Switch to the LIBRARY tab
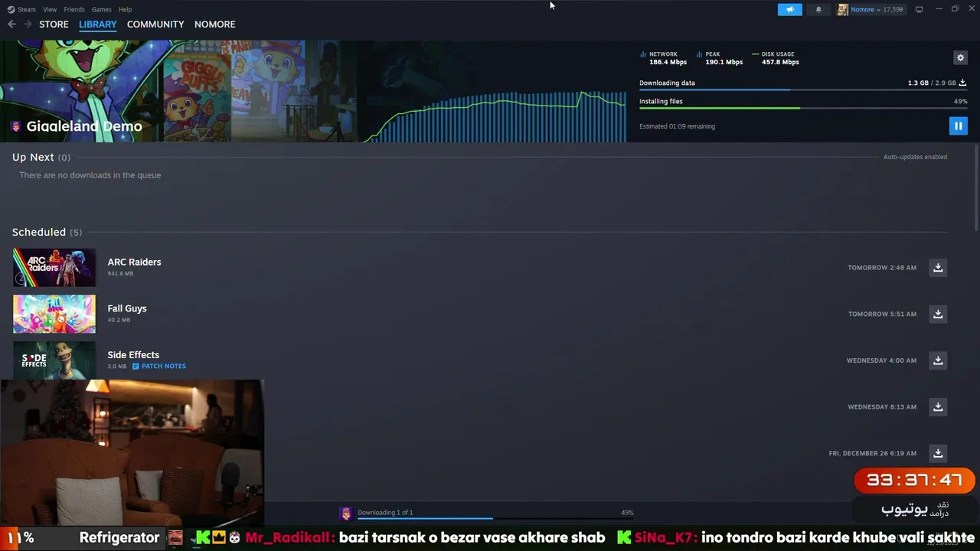This screenshot has width=980, height=551. tap(98, 24)
